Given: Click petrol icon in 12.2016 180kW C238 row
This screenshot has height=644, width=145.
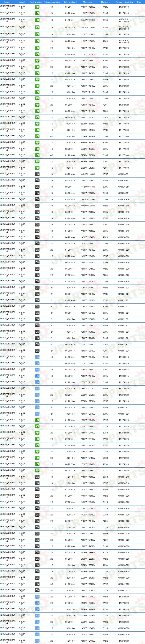Looking at the screenshot, I should [x=37, y=458].
